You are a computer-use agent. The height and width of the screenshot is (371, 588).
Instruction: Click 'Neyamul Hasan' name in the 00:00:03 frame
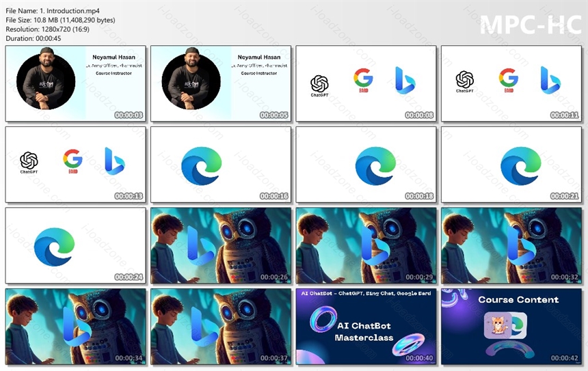pos(113,57)
